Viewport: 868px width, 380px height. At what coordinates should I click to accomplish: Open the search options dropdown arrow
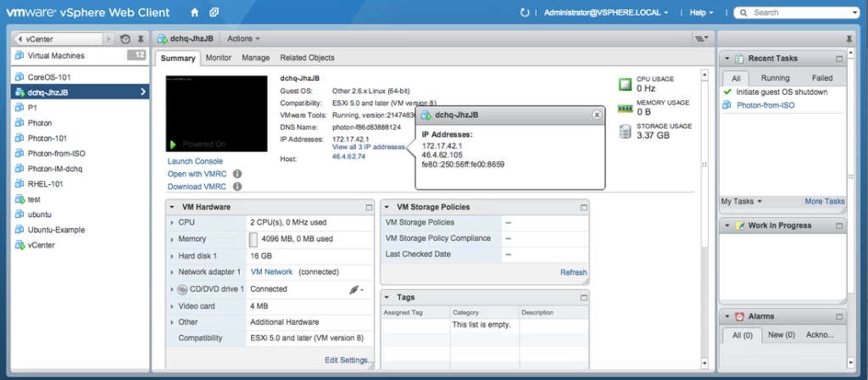(x=856, y=12)
